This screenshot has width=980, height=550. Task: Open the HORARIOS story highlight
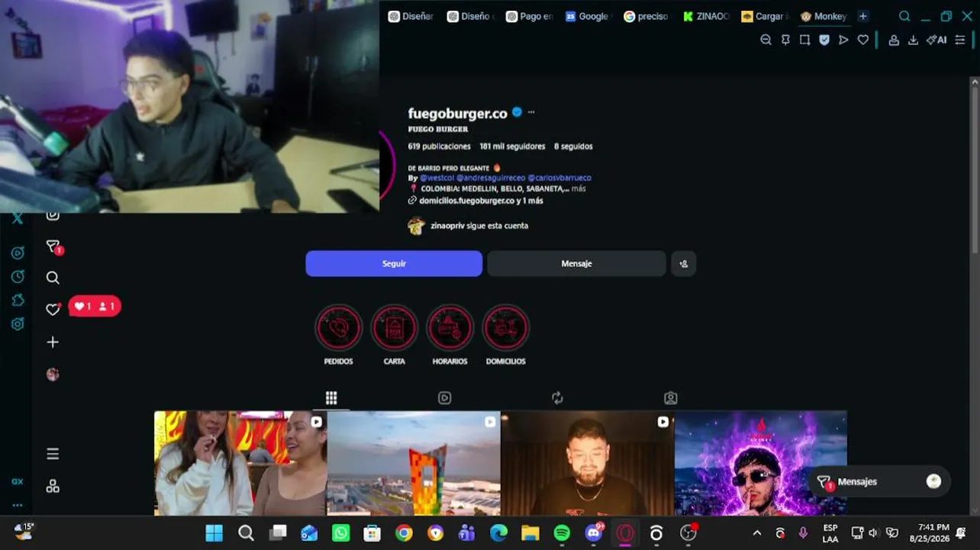point(450,328)
